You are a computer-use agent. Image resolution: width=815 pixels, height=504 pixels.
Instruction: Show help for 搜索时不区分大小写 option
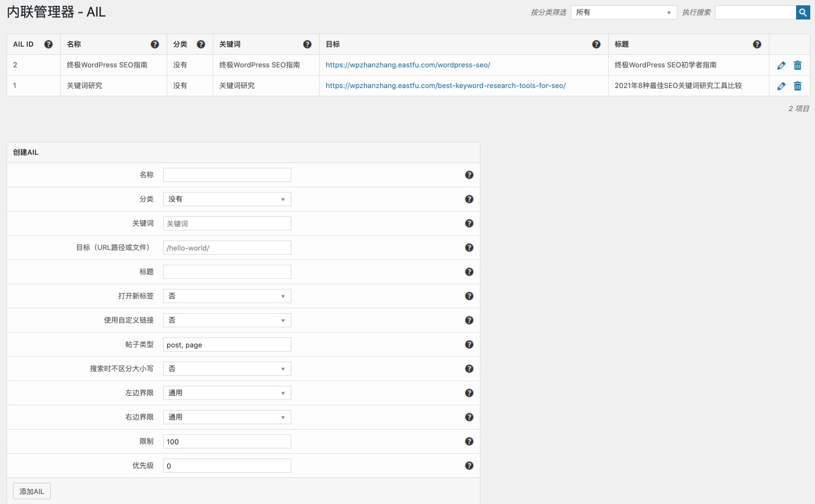pos(469,369)
